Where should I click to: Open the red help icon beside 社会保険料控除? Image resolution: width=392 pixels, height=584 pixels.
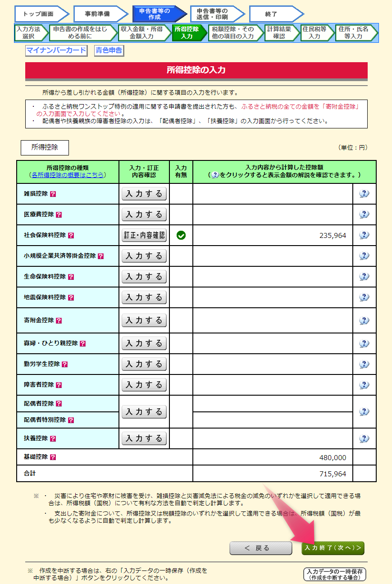[x=71, y=235]
